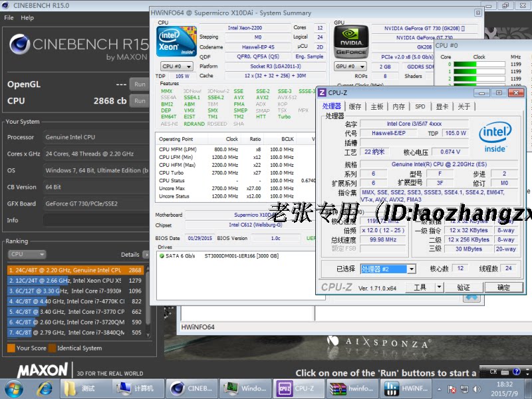Open the File menu in Cinebench

tap(9, 18)
